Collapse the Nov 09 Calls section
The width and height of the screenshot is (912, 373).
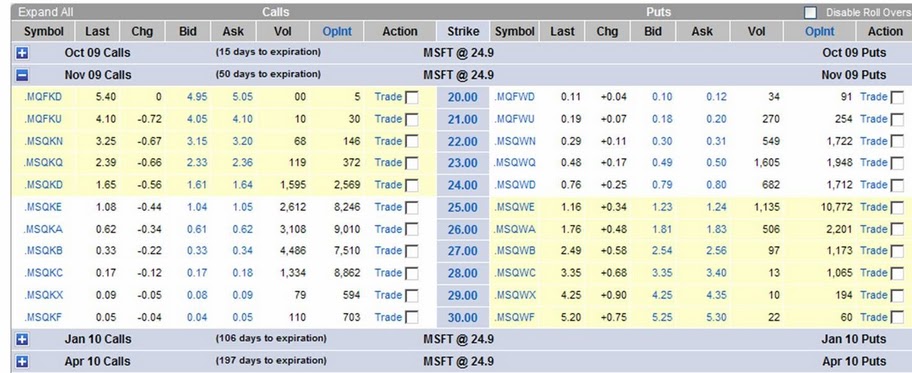pyautogui.click(x=22, y=75)
